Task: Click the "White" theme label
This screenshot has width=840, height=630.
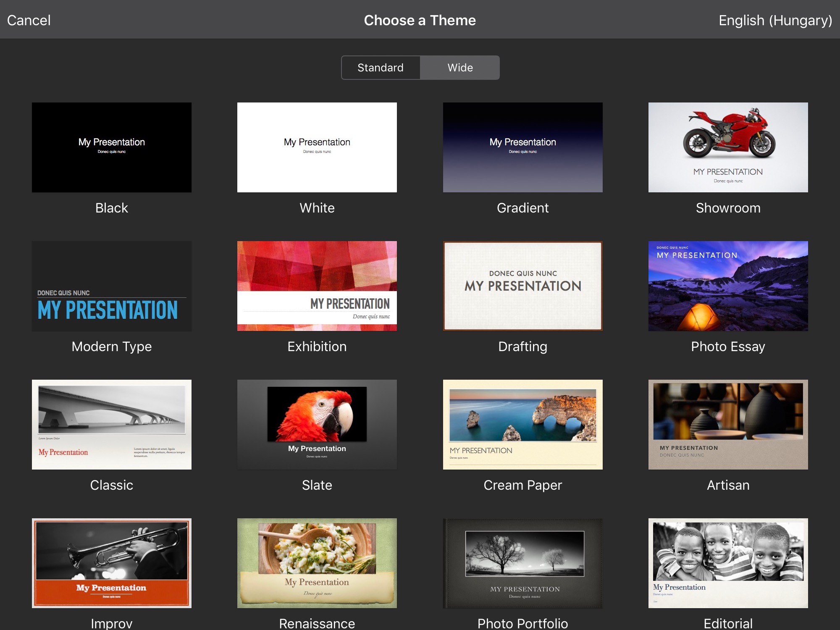Action: pos(317,208)
